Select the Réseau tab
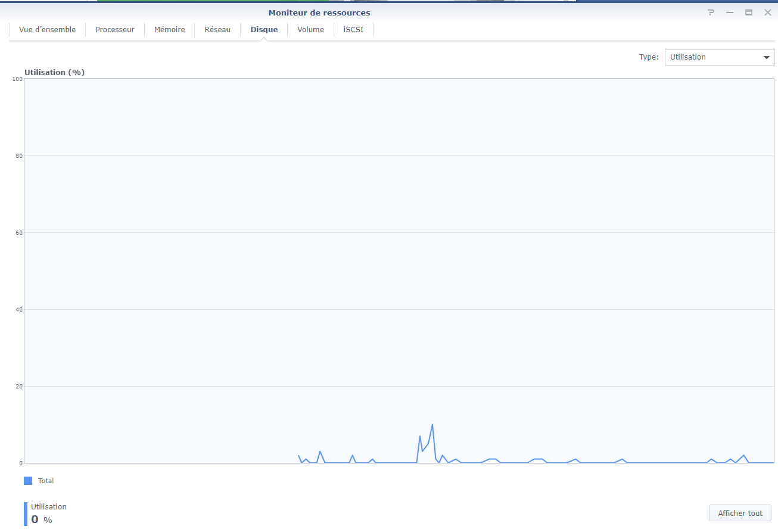This screenshot has width=778, height=532. click(x=217, y=30)
